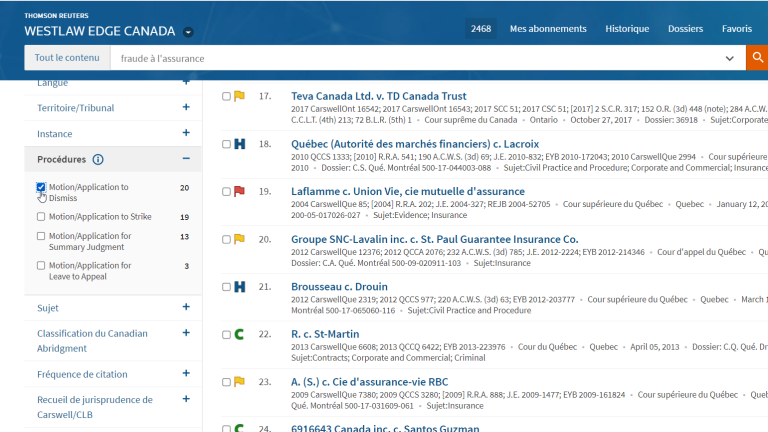Expand Fréquence de citation plus sign

[x=186, y=373]
